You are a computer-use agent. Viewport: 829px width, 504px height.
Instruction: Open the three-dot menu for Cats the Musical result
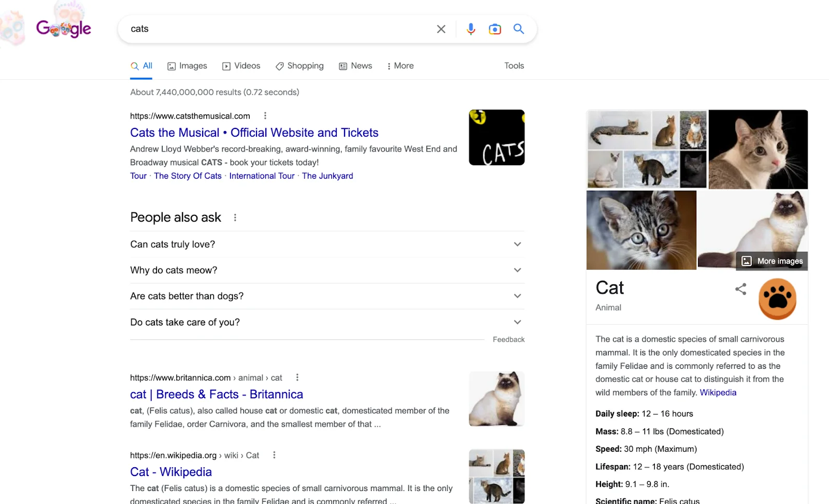coord(265,116)
